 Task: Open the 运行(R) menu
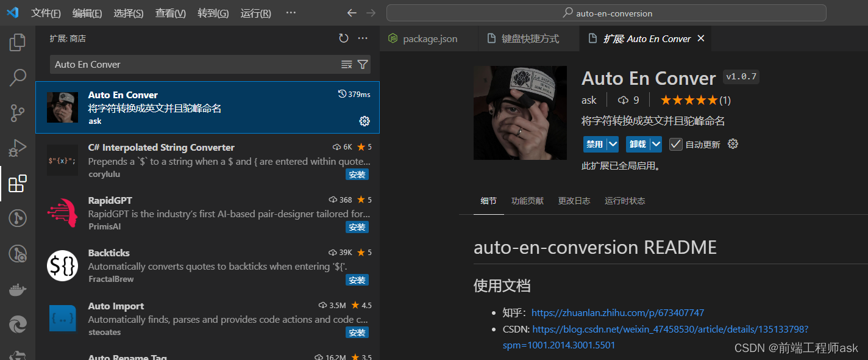255,13
